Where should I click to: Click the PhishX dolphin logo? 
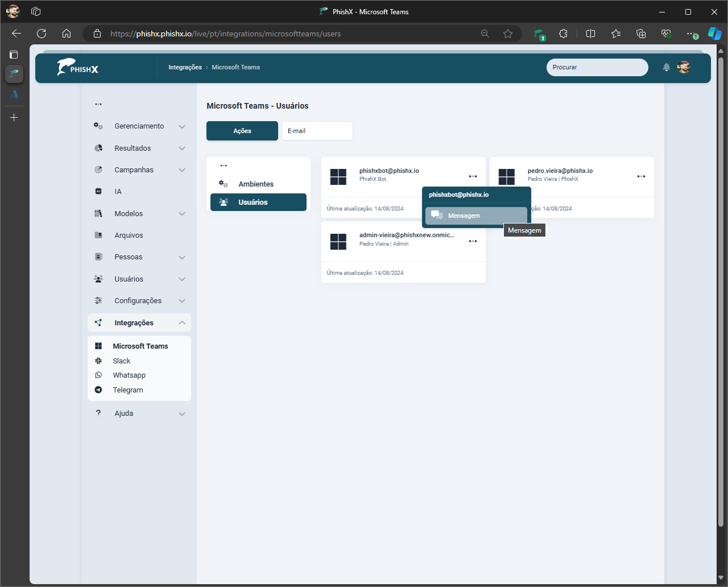[x=77, y=67]
